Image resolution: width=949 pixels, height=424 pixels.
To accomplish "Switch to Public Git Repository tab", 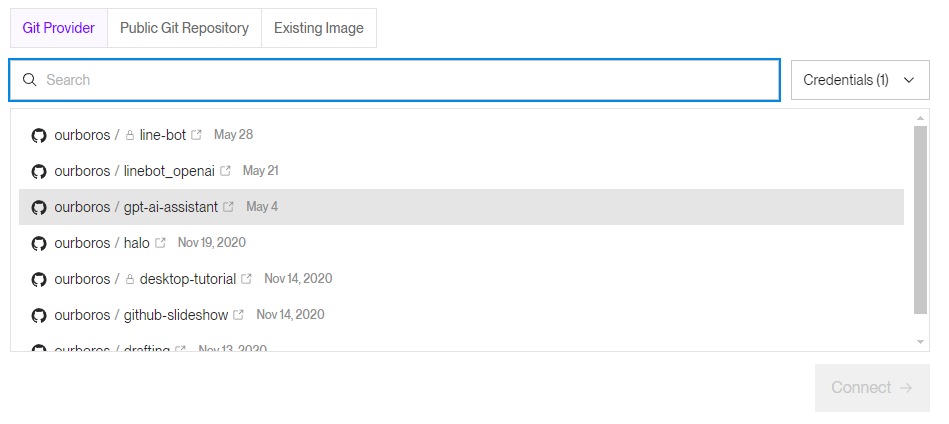I will pyautogui.click(x=184, y=28).
